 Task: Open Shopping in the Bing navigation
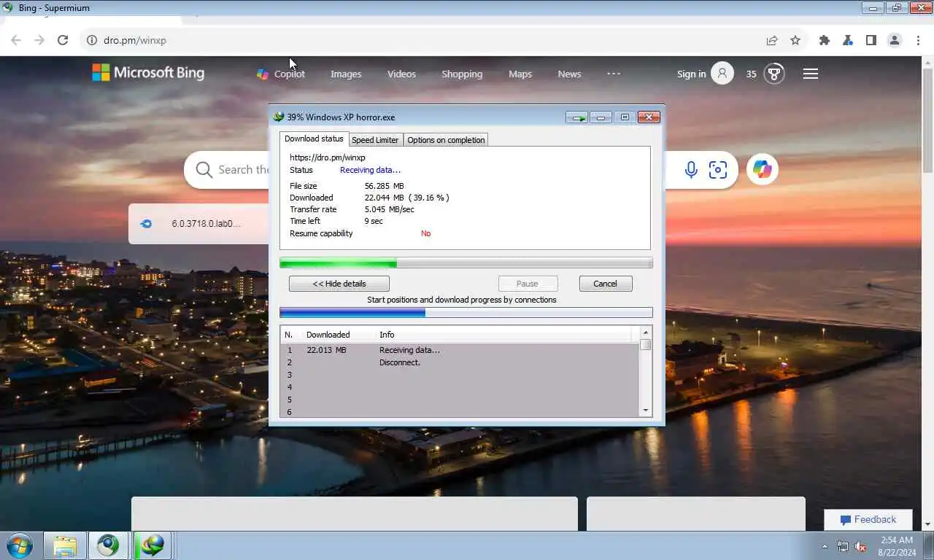pyautogui.click(x=462, y=74)
